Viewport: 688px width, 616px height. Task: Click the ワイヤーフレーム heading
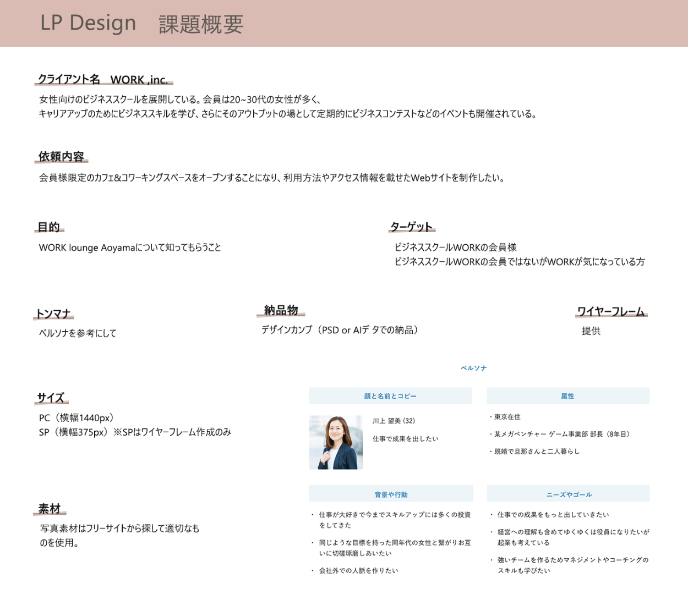pyautogui.click(x=610, y=312)
